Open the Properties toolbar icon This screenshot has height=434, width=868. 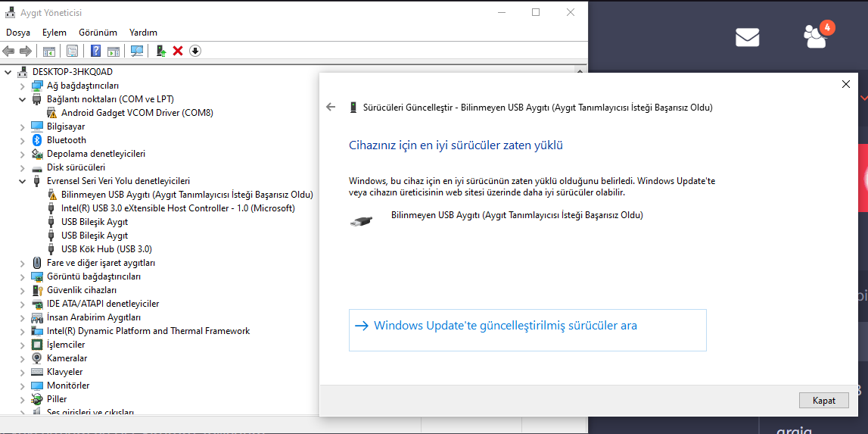point(72,51)
